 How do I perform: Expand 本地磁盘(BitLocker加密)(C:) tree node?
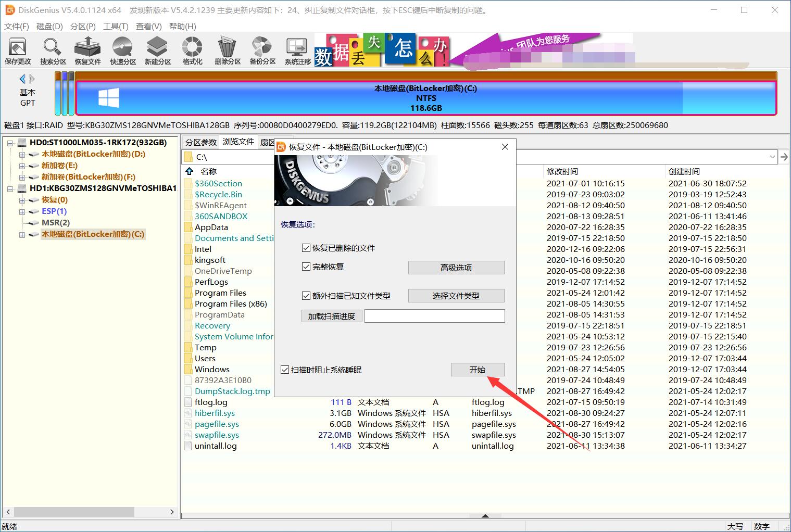(22, 234)
